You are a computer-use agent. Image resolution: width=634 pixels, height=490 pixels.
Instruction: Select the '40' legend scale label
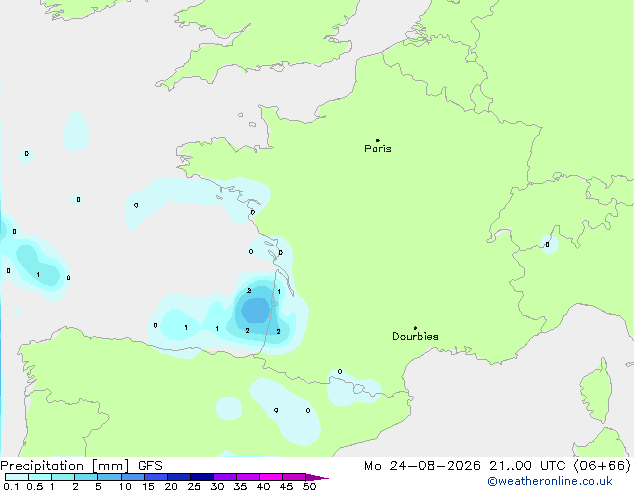264,486
